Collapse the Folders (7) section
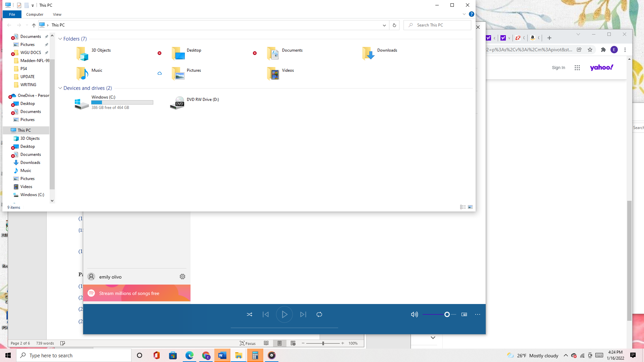The width and height of the screenshot is (644, 362). tap(60, 39)
